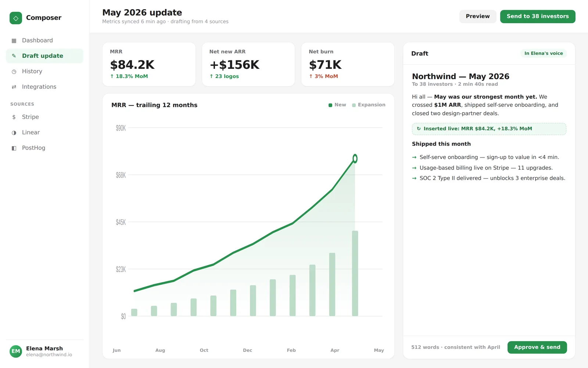Click the Dashboard grid icon
This screenshot has height=368, width=588.
(14, 40)
